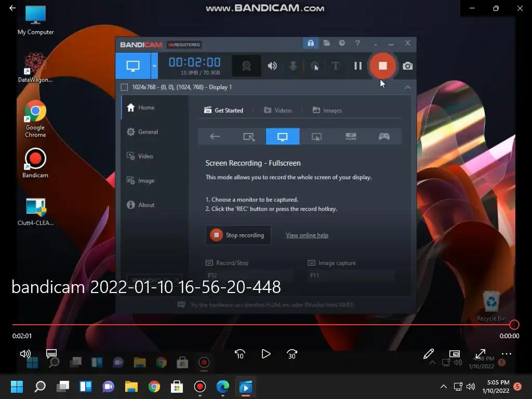Skip back 10 seconds

[240, 354]
